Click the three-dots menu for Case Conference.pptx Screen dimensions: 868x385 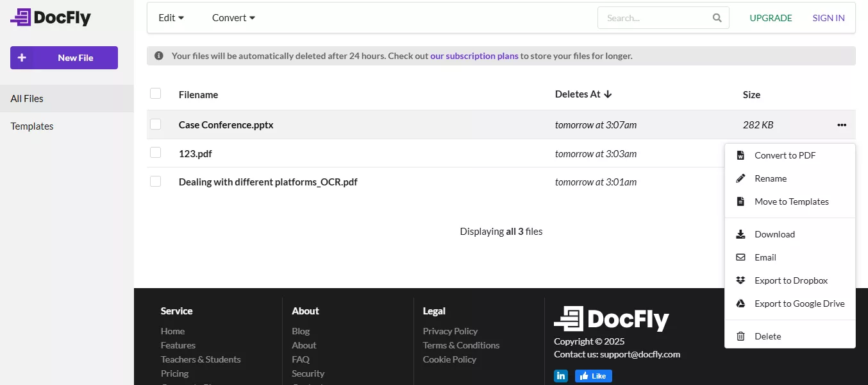coord(841,125)
